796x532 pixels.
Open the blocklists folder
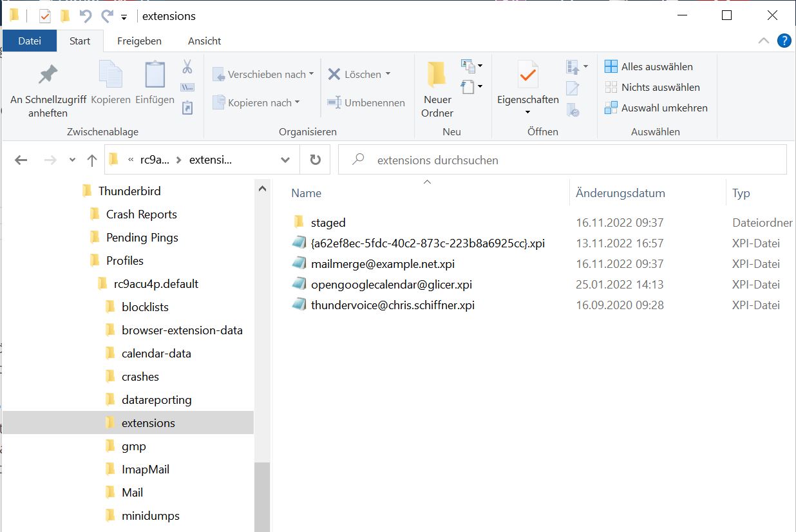tap(145, 307)
